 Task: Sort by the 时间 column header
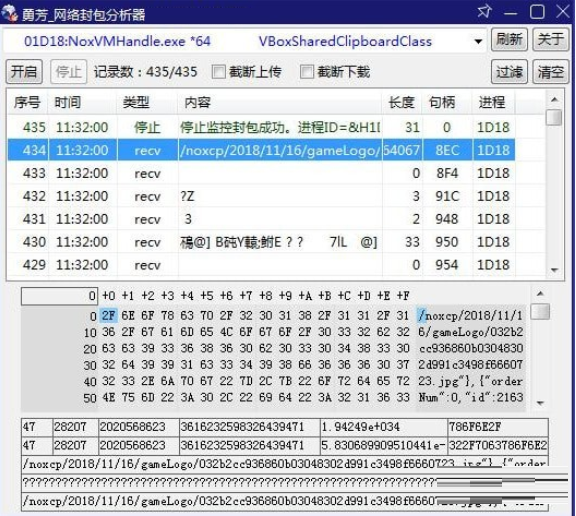[x=83, y=102]
